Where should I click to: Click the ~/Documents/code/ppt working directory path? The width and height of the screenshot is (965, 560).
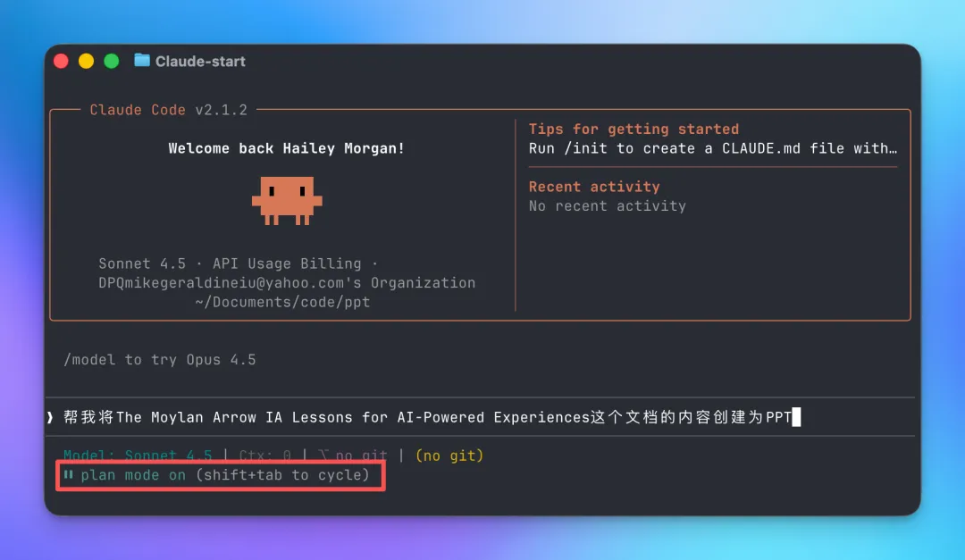point(282,302)
